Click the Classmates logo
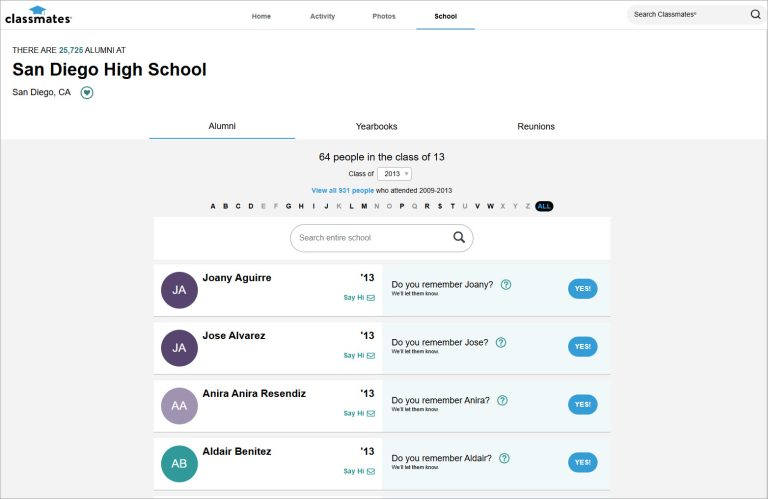The image size is (768, 499). pyautogui.click(x=24, y=14)
